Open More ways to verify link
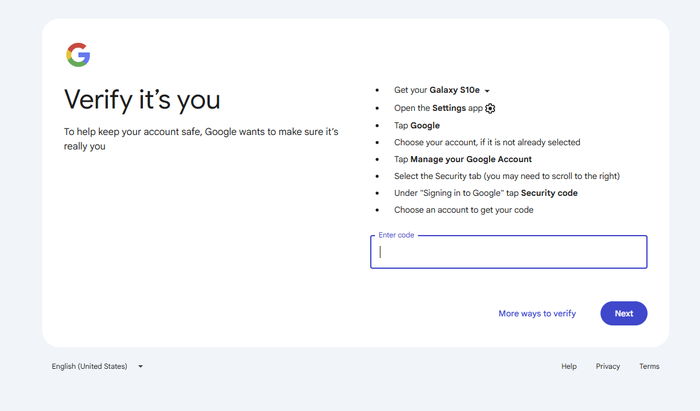This screenshot has height=411, width=700. click(x=537, y=313)
